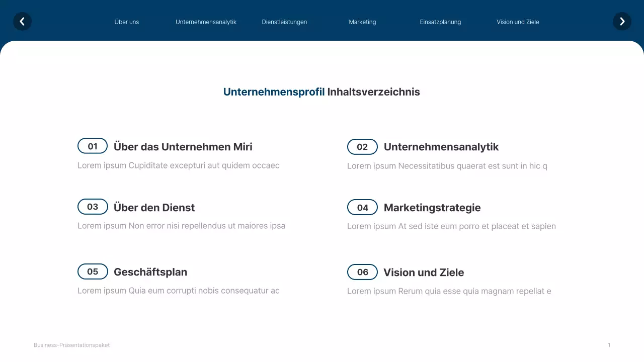Open the "Unternehmensanalytik" navigation link
Screen dimensions: 644x362
click(206, 22)
